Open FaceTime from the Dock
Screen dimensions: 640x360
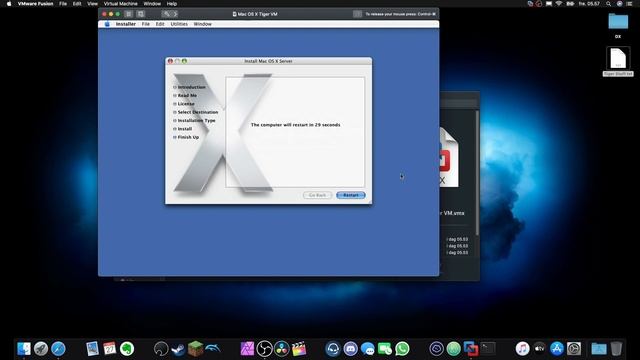385,349
